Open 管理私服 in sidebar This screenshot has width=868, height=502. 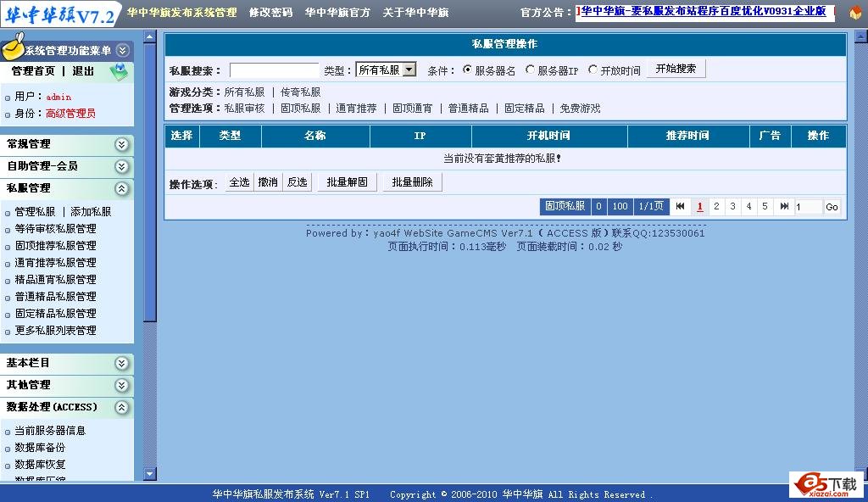pyautogui.click(x=35, y=212)
